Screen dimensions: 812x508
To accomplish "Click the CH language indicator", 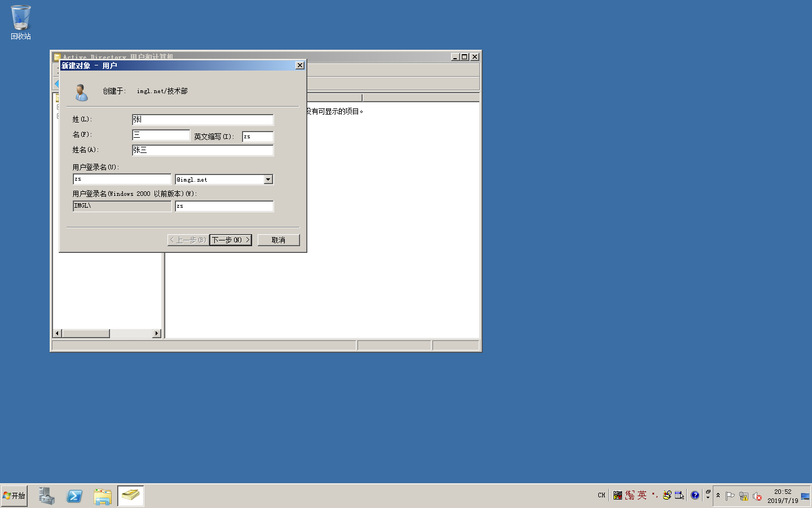I will [x=601, y=495].
